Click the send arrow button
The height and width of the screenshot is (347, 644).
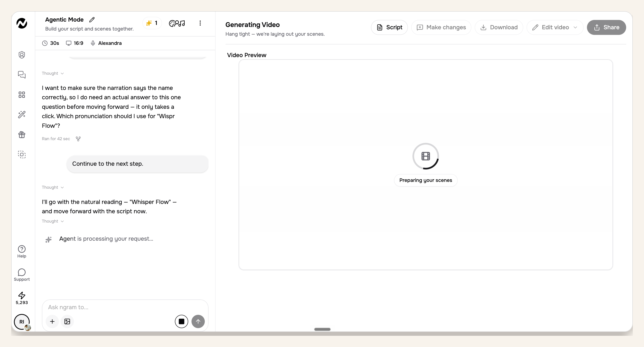[x=198, y=321]
